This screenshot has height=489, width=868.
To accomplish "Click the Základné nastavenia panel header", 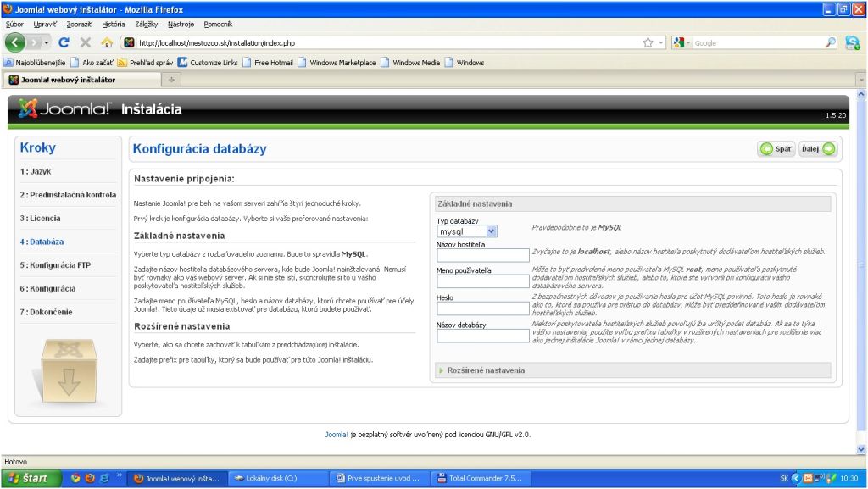I will tap(632, 203).
